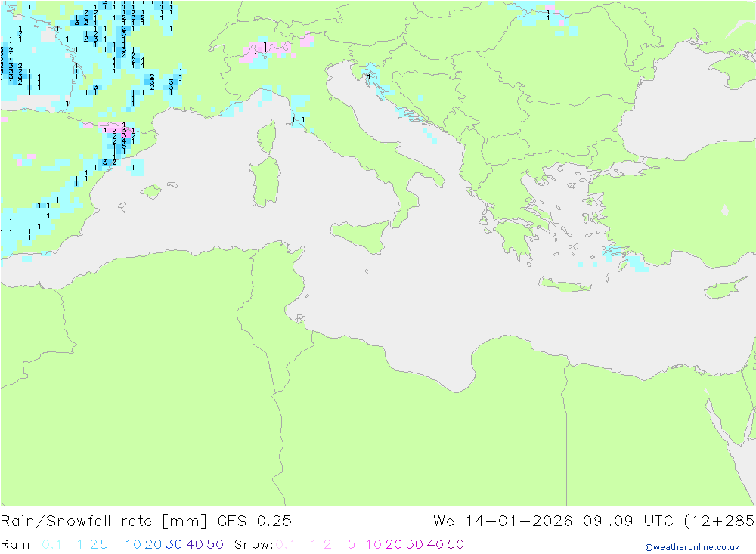Select the 'GFS 0.25' model label

[255, 522]
